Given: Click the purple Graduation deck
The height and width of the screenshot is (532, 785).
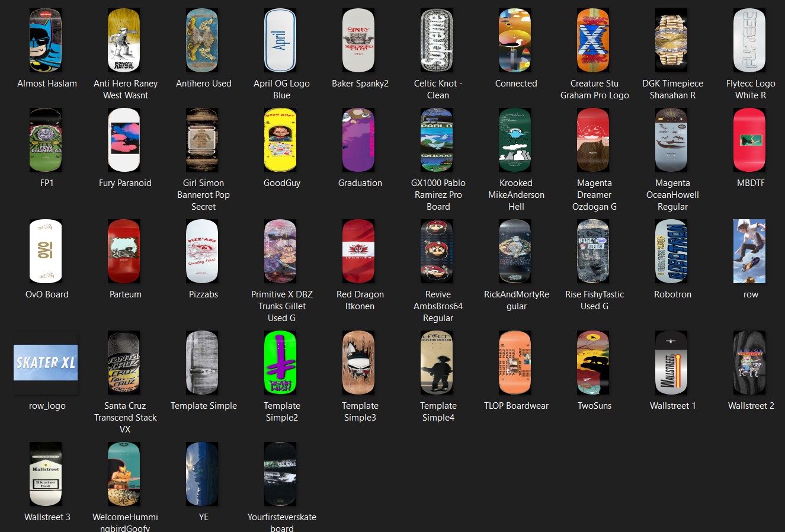Looking at the screenshot, I should [359, 140].
